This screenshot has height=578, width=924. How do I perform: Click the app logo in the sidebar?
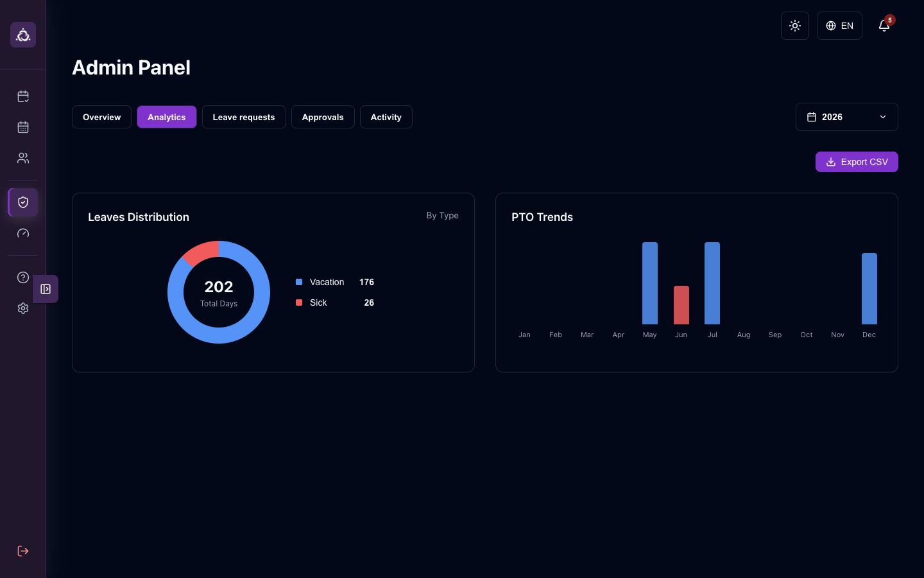tap(23, 35)
